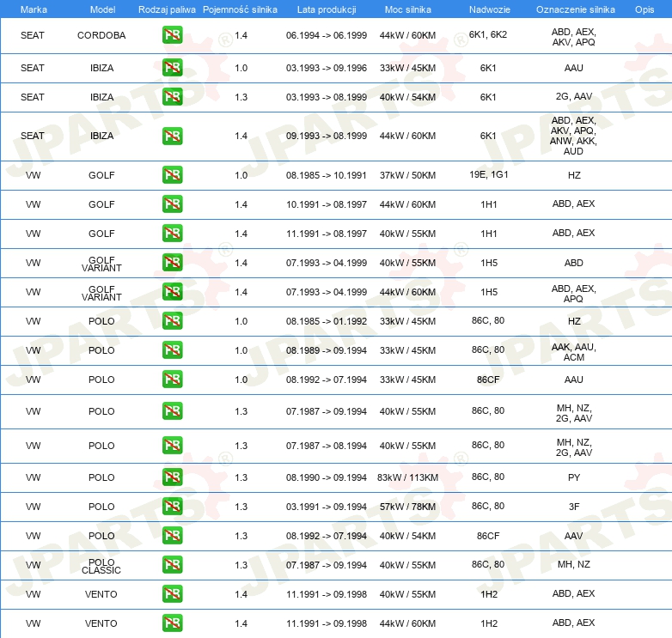
Task: Click the 83kW / 113KM power value
Action: point(407,477)
